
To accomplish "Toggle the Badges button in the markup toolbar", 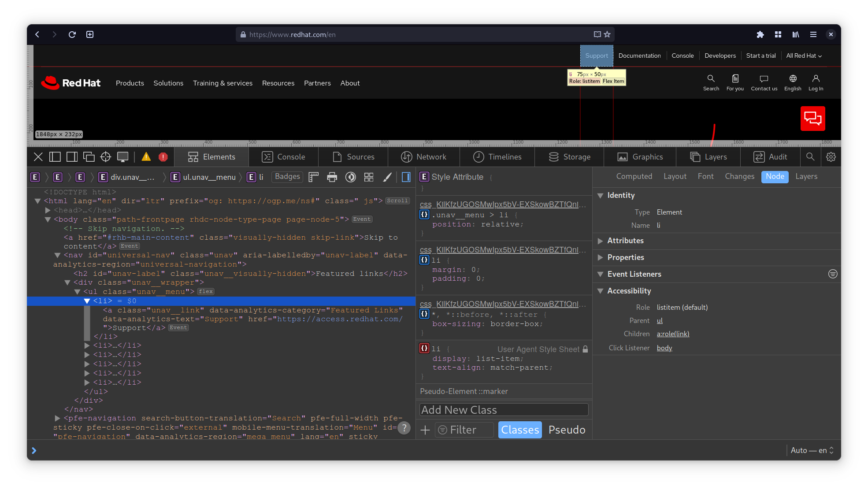I will pos(287,177).
